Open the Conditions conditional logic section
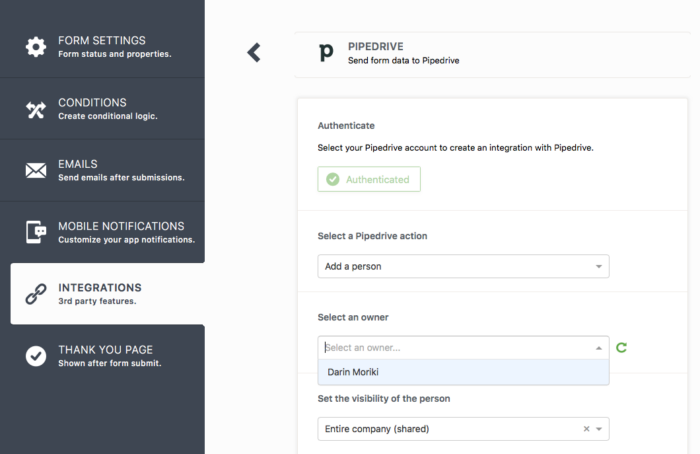Viewport: 700px width, 454px height. coord(108,108)
